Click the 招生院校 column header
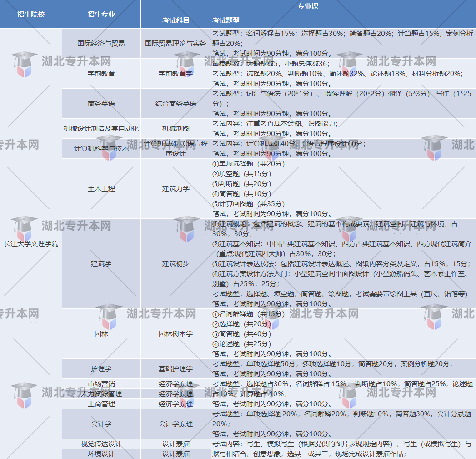This screenshot has height=459, width=476. click(31, 14)
